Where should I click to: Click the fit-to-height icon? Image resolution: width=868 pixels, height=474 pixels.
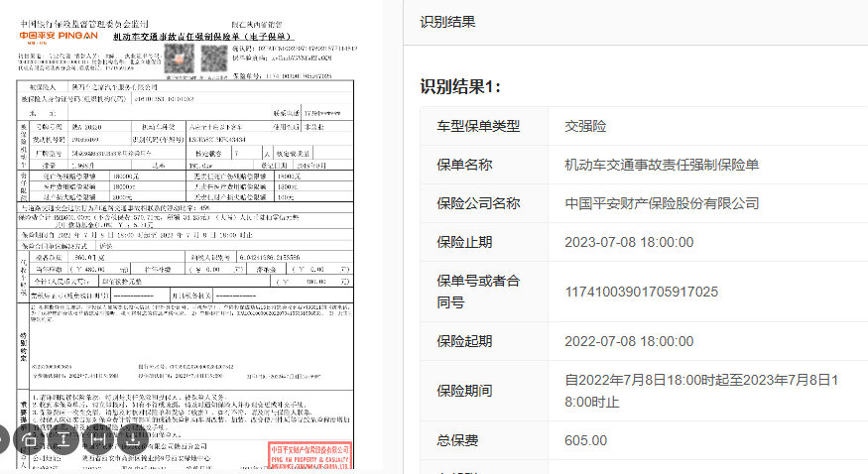[x=62, y=440]
